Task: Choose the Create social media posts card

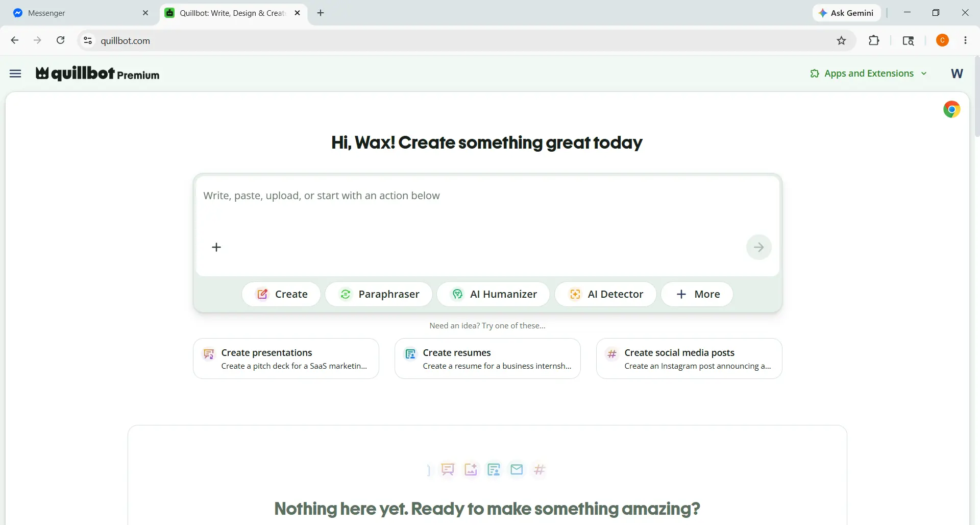Action: [x=689, y=359]
